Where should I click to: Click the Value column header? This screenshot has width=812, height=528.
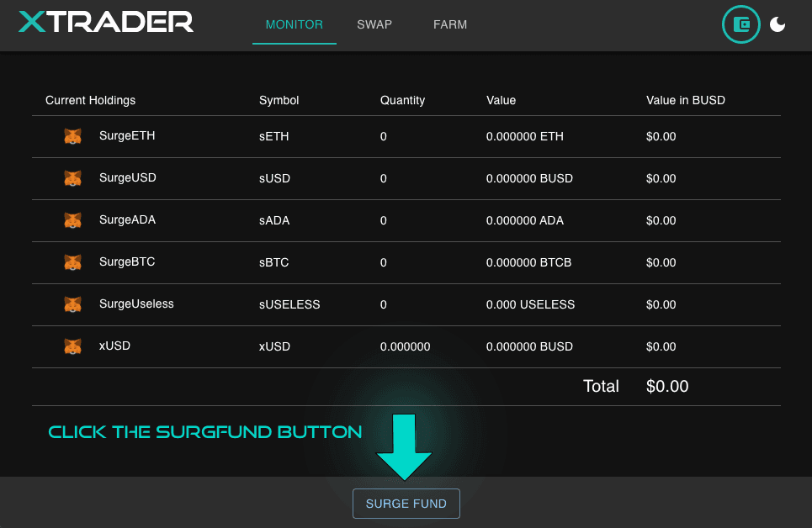click(501, 100)
